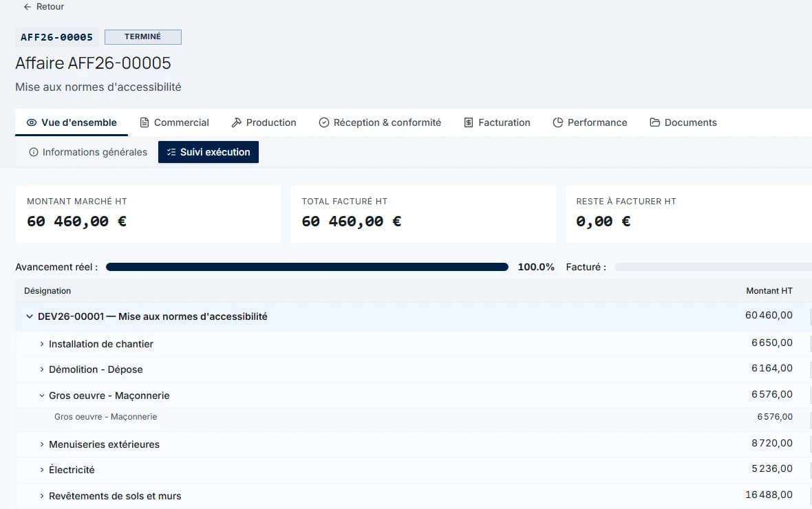The width and height of the screenshot is (812, 509).
Task: Click the Avancement réel progress bar
Action: click(x=307, y=267)
